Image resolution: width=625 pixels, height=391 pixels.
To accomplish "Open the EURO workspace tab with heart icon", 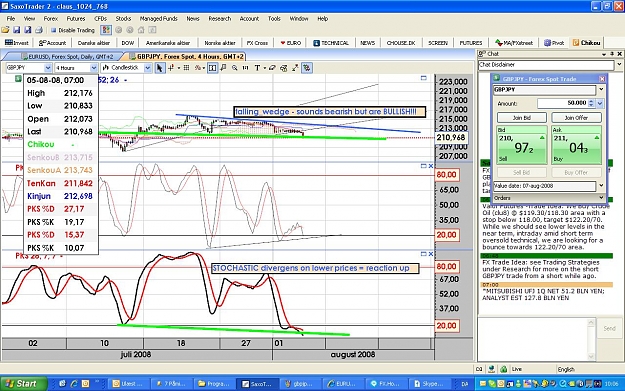I will click(291, 43).
